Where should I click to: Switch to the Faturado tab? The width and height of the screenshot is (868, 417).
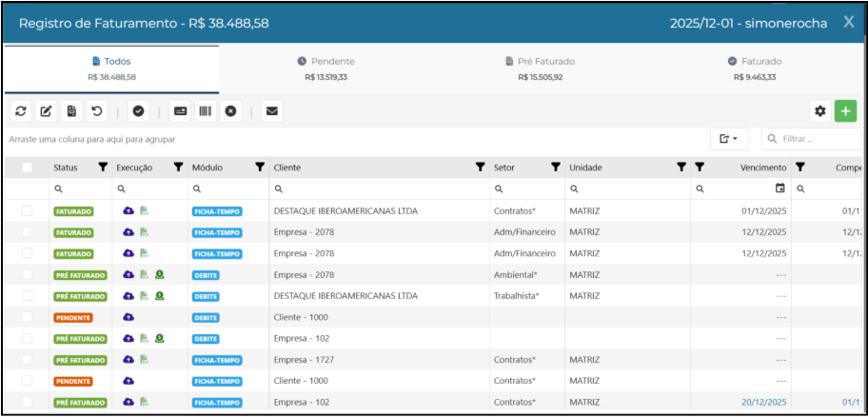coord(755,69)
